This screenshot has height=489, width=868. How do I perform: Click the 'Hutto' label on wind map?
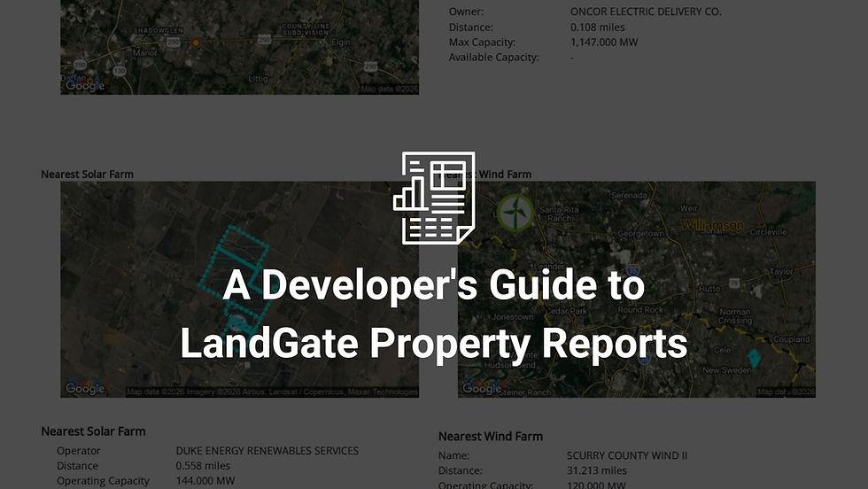pyautogui.click(x=709, y=289)
